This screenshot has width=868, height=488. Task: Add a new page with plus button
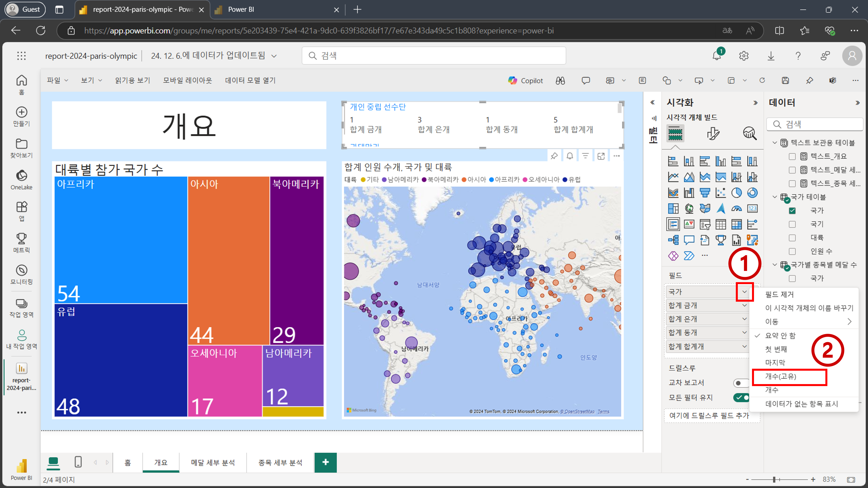click(325, 462)
